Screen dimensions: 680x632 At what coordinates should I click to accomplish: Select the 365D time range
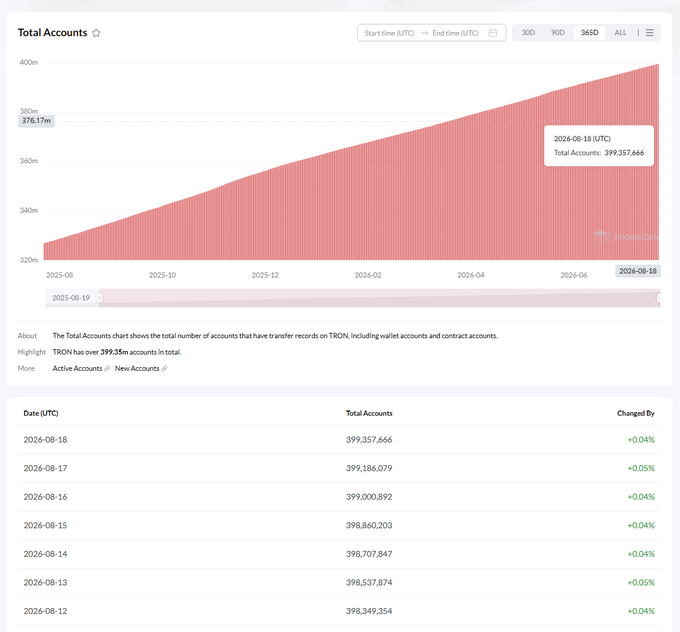coord(589,33)
